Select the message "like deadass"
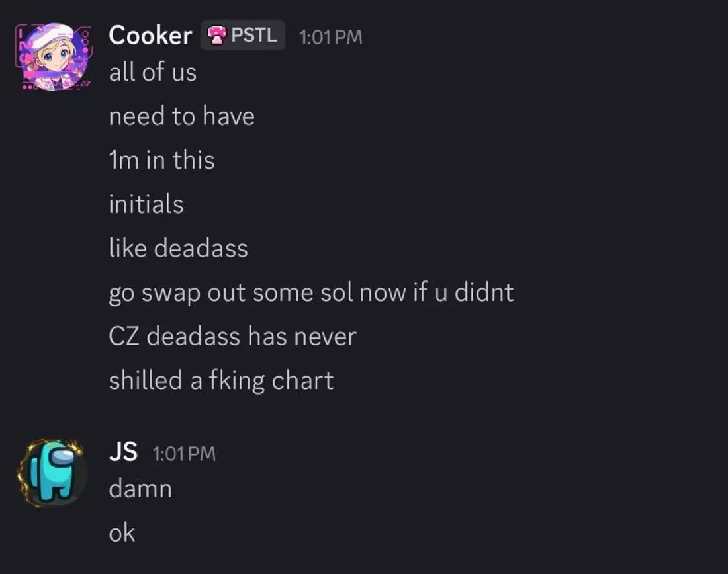This screenshot has width=728, height=574. click(x=178, y=248)
